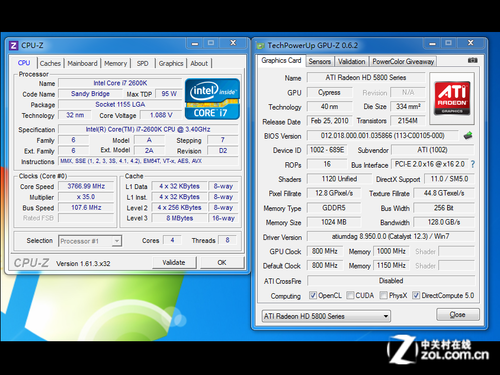Click the Bus Width value 256 Bit
Screen dimensions: 500x375
444,208
